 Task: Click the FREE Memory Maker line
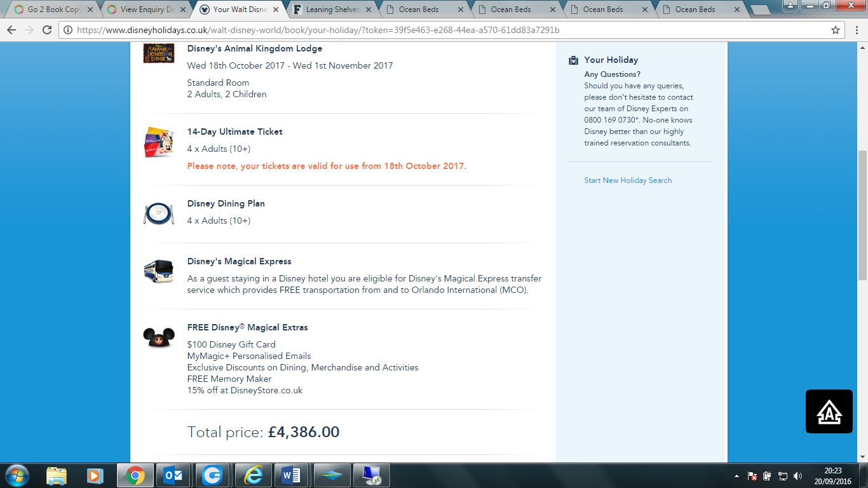229,379
